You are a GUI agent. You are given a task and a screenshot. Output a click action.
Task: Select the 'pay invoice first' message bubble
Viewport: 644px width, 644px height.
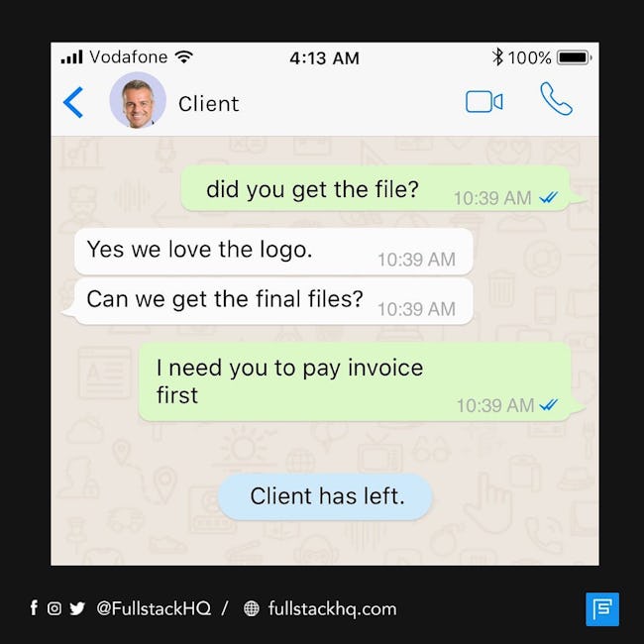355,381
